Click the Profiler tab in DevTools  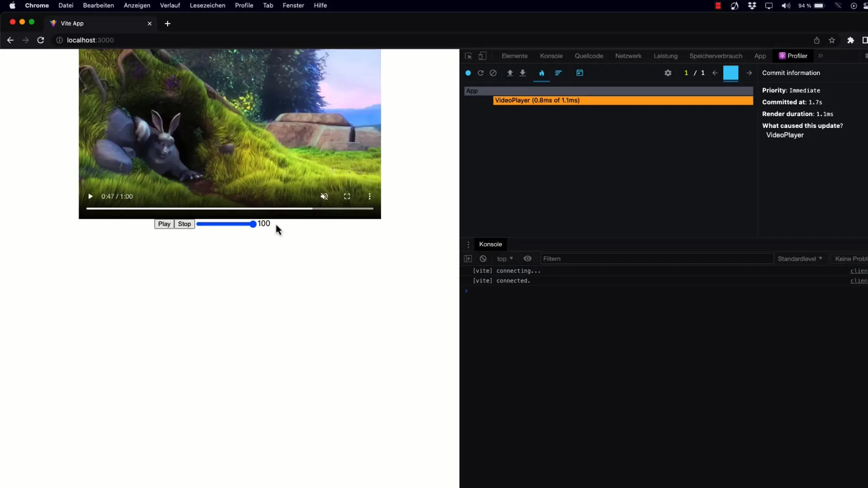click(x=797, y=56)
